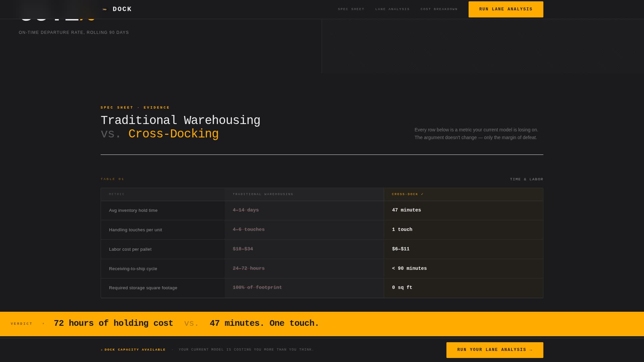Click the Run Lane Analysis header button
The height and width of the screenshot is (362, 644).
505,9
